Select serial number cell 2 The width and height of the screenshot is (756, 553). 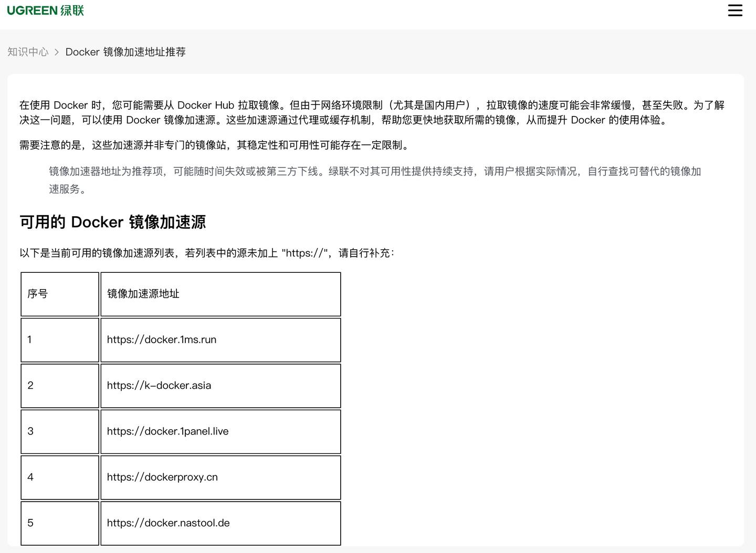[60, 386]
